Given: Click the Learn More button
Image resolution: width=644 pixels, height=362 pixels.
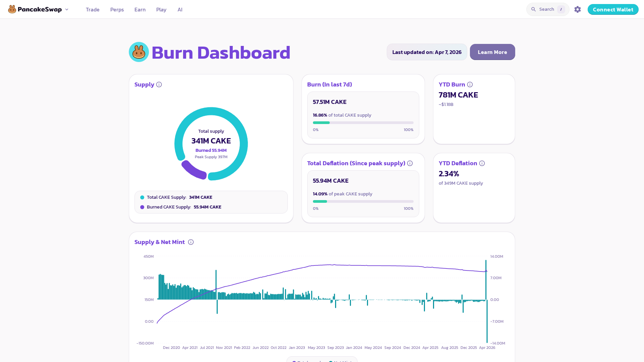Looking at the screenshot, I should (x=492, y=52).
